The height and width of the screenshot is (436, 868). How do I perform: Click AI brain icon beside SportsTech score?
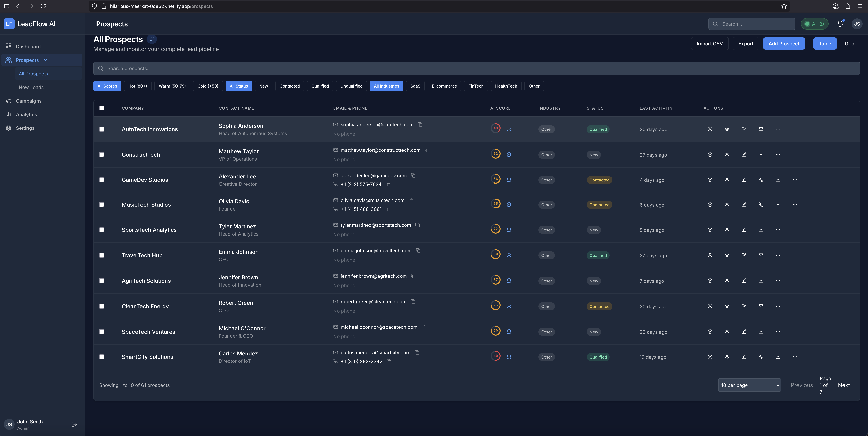point(509,230)
